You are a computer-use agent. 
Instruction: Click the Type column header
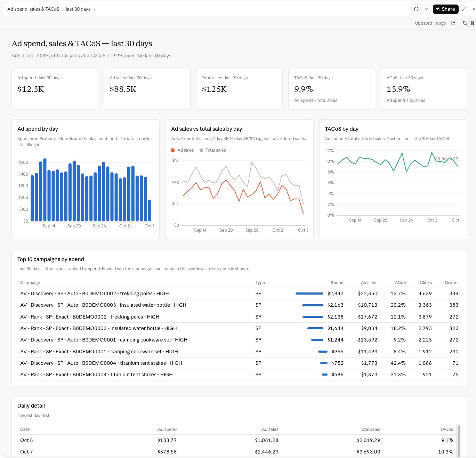coord(260,283)
